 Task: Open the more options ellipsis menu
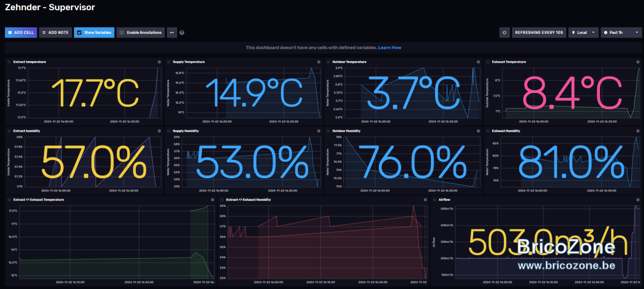coord(172,33)
